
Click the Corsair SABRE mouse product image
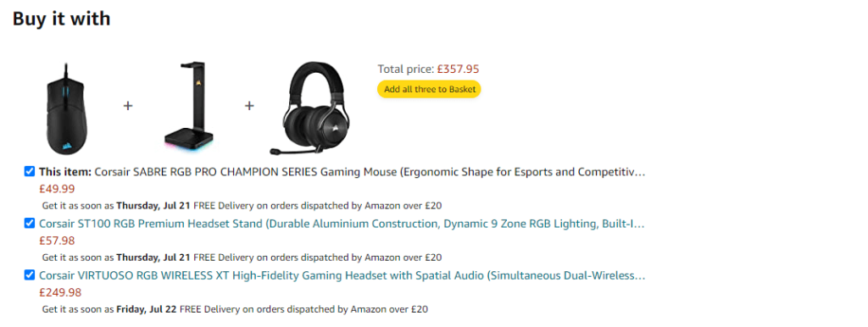[x=66, y=109]
